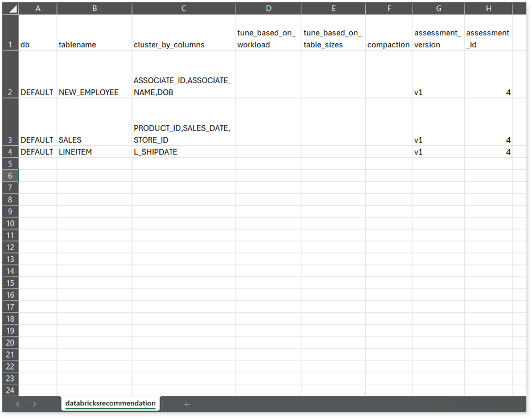
Task: Select column F header
Action: pyautogui.click(x=389, y=9)
